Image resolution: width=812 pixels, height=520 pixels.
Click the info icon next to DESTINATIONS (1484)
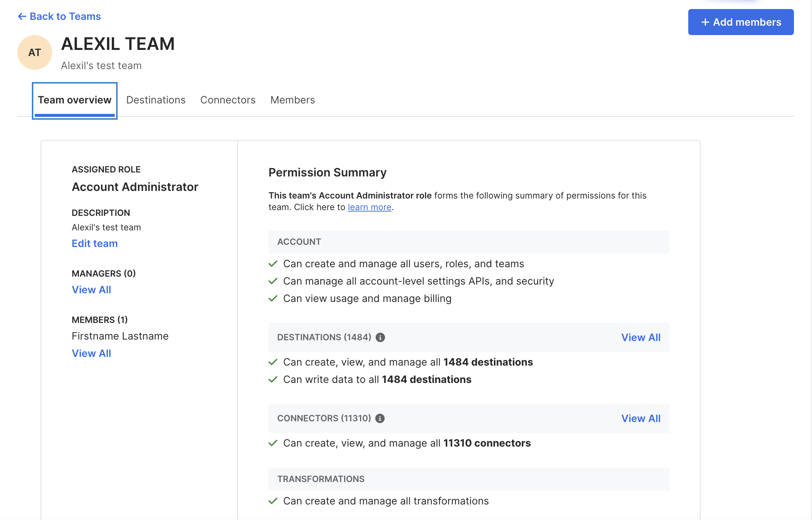tap(380, 337)
